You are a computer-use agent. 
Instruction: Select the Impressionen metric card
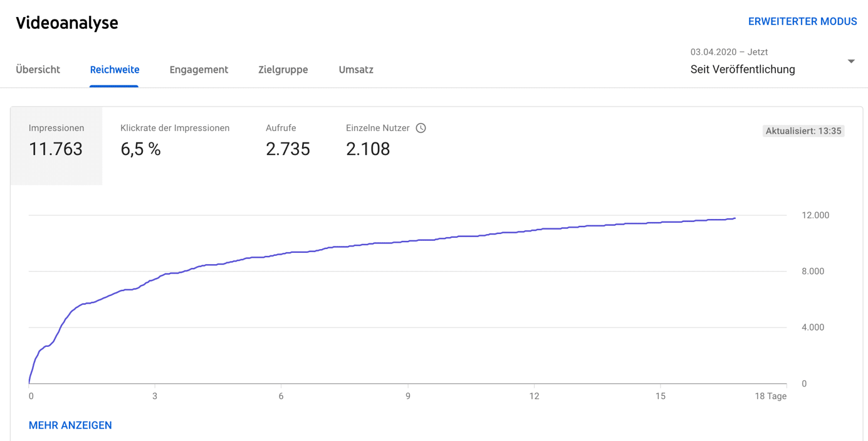pyautogui.click(x=56, y=146)
